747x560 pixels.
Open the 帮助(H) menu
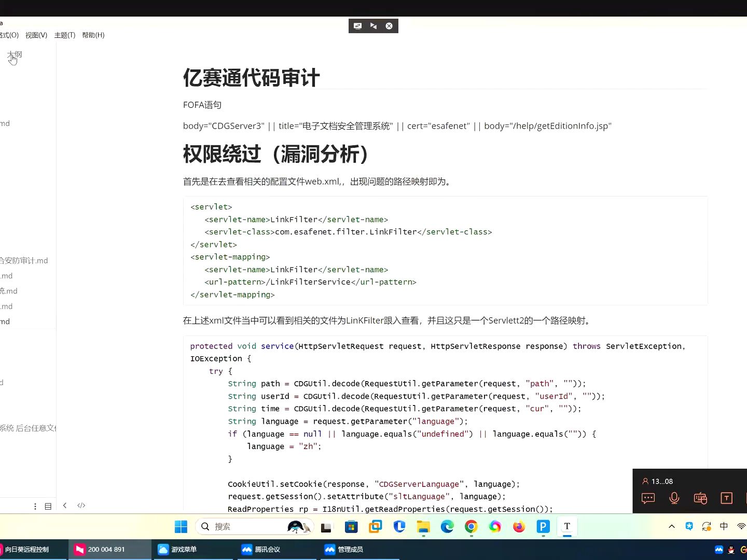(x=93, y=35)
